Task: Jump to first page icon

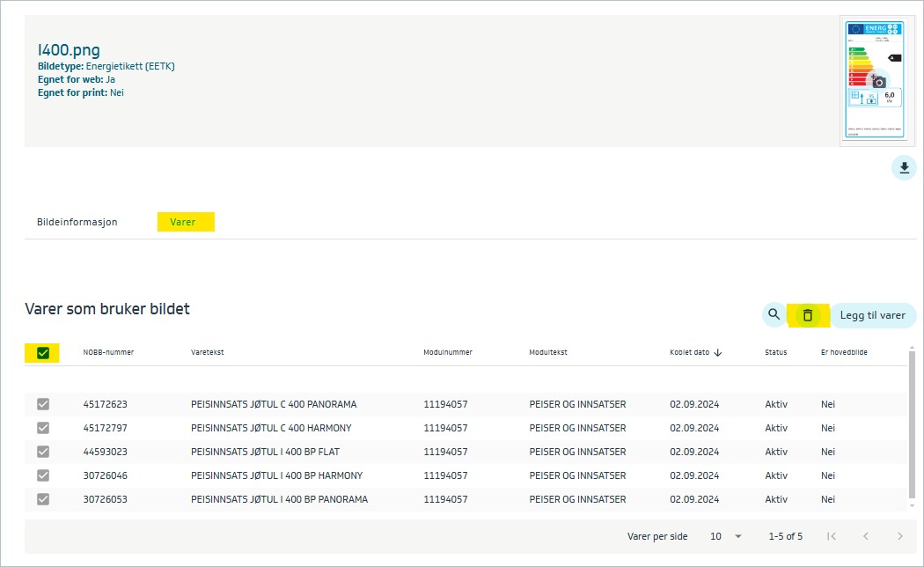Action: 832,536
